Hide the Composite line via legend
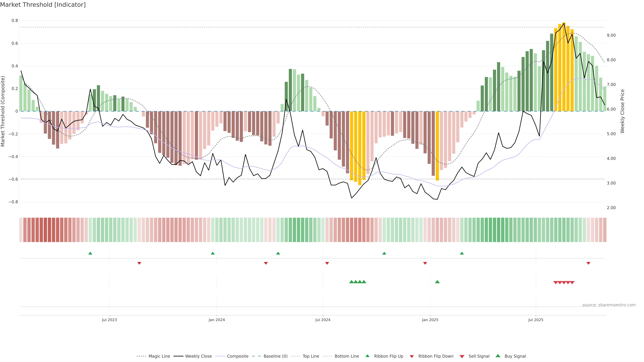The height and width of the screenshot is (362, 644). point(237,356)
